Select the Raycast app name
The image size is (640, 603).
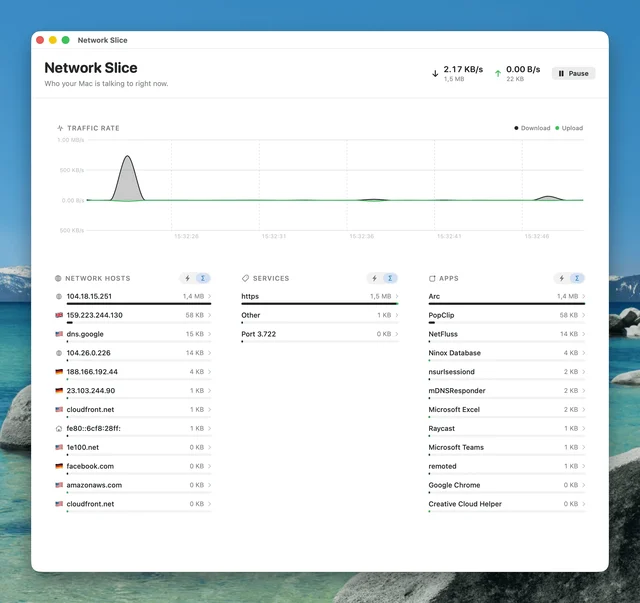[442, 429]
